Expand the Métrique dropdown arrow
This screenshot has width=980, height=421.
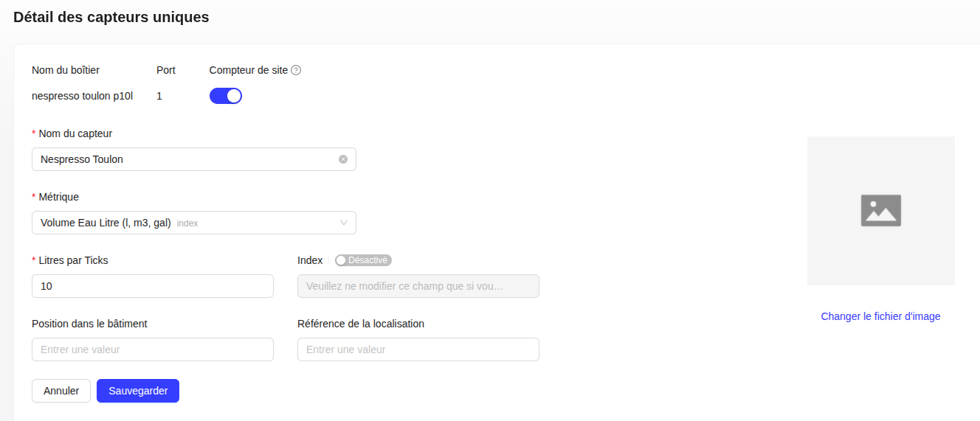(344, 223)
